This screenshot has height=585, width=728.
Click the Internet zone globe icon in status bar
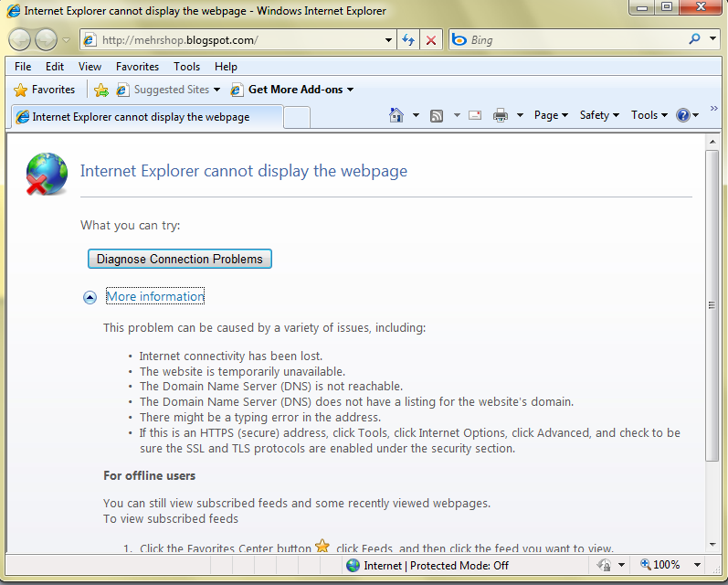click(353, 565)
